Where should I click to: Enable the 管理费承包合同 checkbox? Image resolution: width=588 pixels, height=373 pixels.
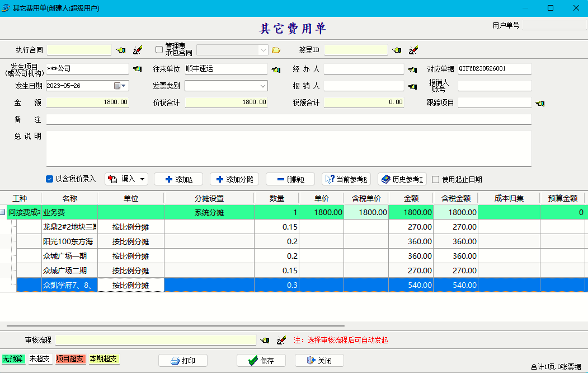pos(159,50)
